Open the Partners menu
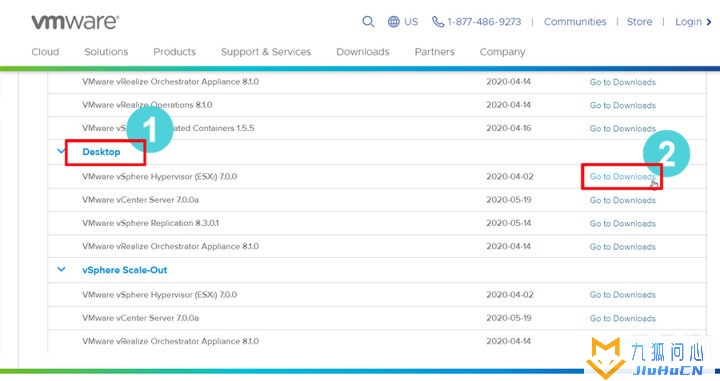The image size is (720, 381). (x=434, y=52)
